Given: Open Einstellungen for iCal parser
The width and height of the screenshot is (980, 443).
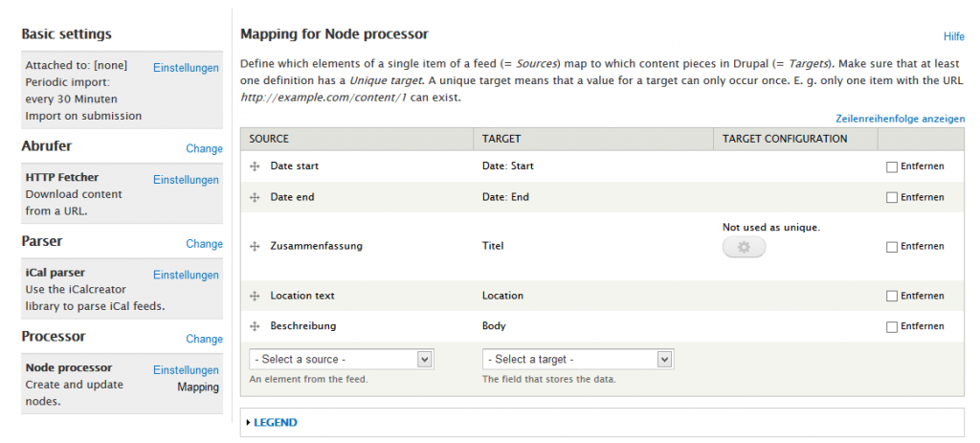Looking at the screenshot, I should pyautogui.click(x=186, y=275).
